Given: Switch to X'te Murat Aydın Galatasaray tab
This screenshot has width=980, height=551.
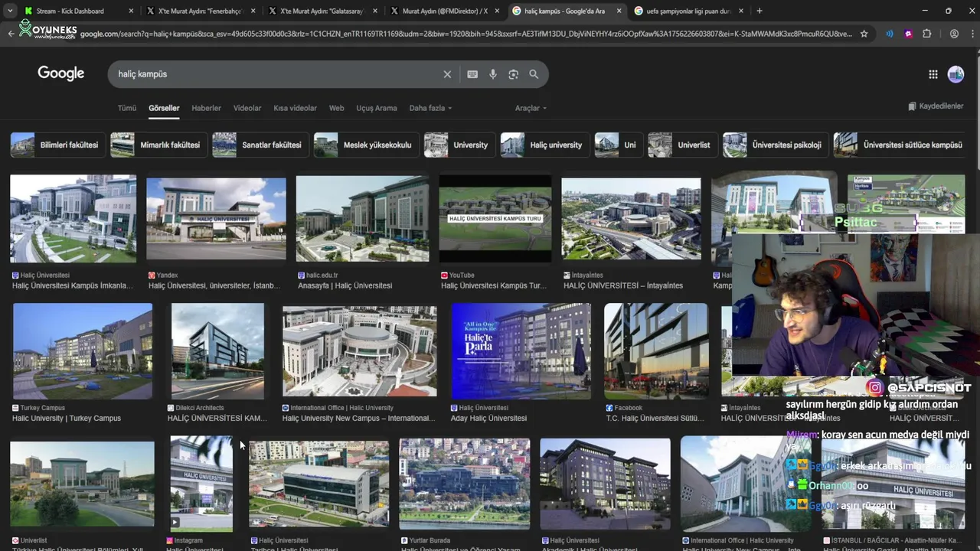Looking at the screenshot, I should click(x=322, y=11).
